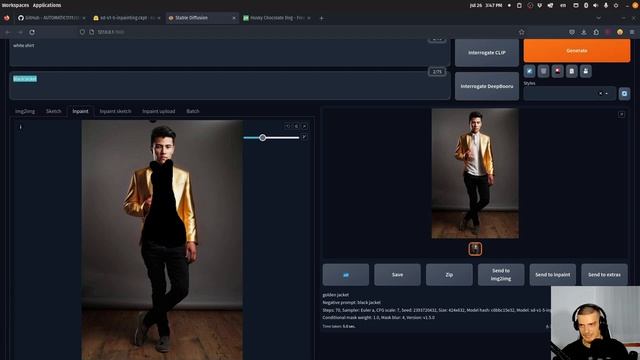This screenshot has height=360, width=640.
Task: Click the microphone icon in the system tray
Action: pyautogui.click(x=606, y=5)
